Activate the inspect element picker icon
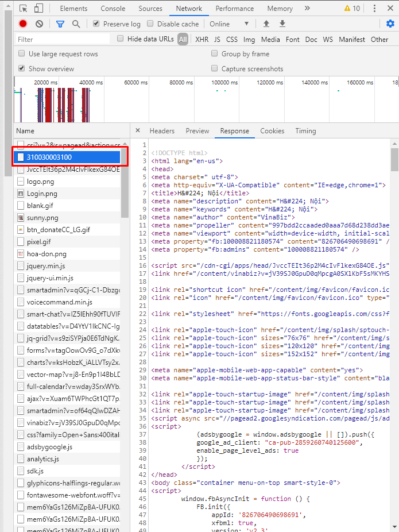The image size is (399, 532). (24, 8)
